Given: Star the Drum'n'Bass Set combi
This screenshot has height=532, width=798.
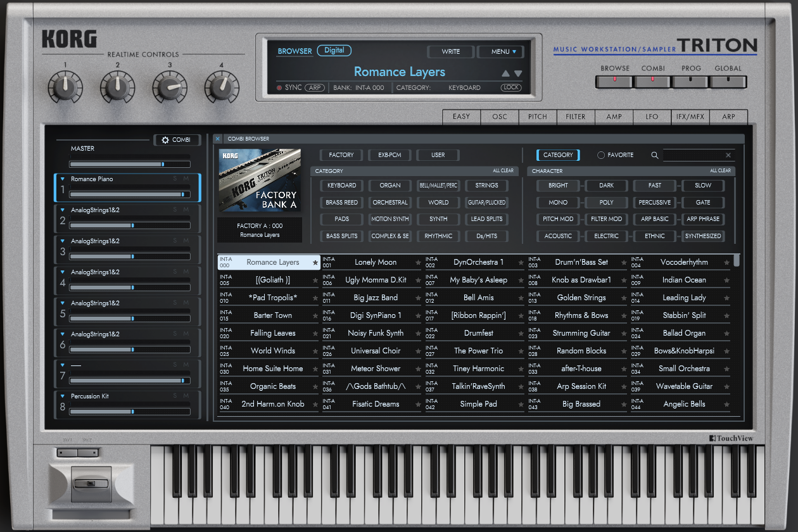Looking at the screenshot, I should [624, 262].
